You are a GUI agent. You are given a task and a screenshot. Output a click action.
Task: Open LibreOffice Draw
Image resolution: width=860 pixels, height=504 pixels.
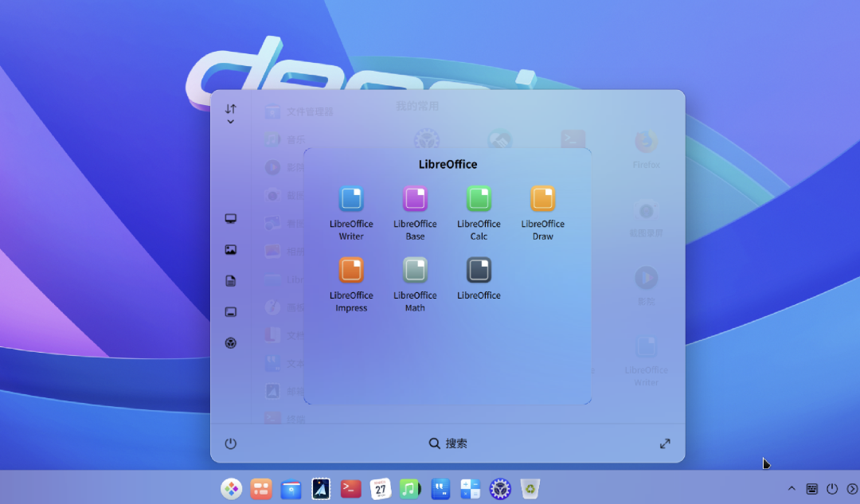tap(542, 199)
